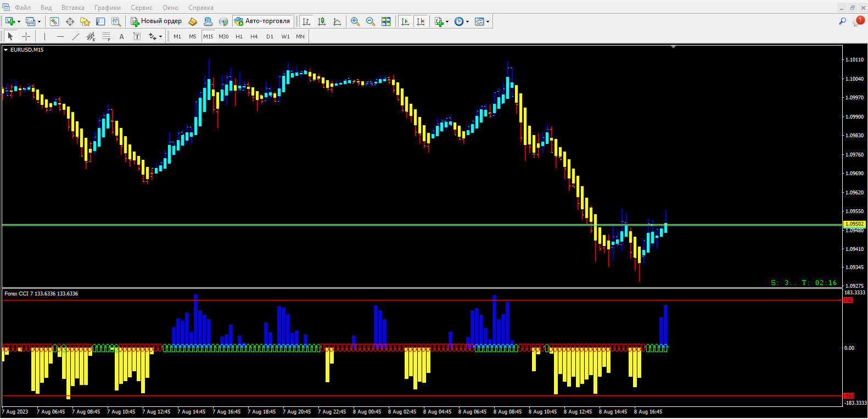Open the indicators list dropdown arrow
The image size is (868, 419).
(447, 22)
